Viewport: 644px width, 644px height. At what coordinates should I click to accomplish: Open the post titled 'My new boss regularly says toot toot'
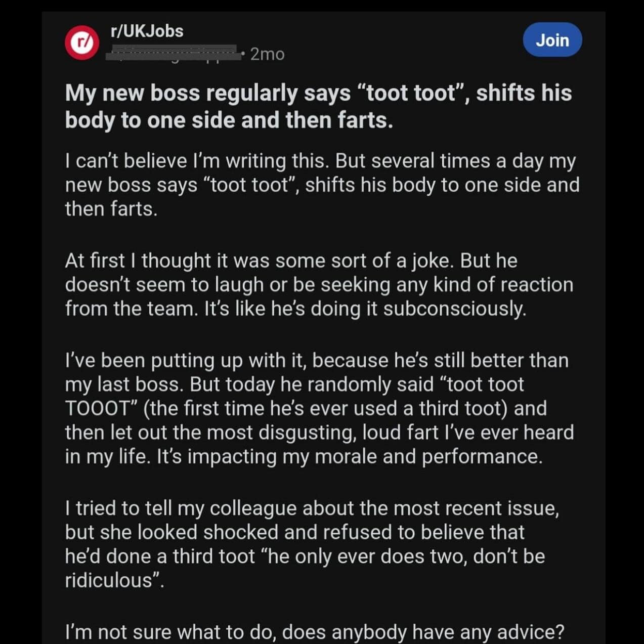pos(318,105)
